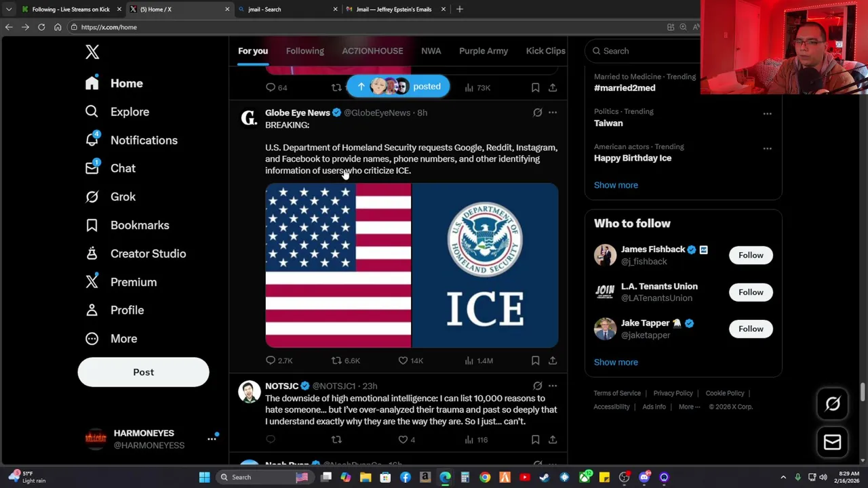
Task: Reply to top post with 64 comments
Action: [277, 87]
